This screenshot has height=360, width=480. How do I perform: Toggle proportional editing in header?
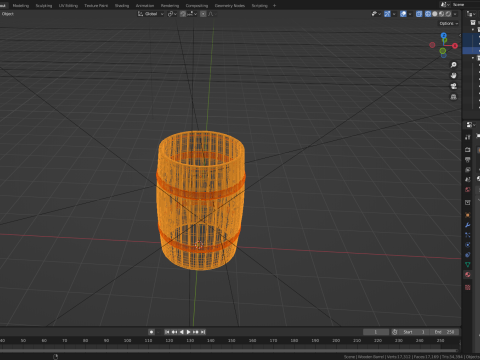click(203, 14)
